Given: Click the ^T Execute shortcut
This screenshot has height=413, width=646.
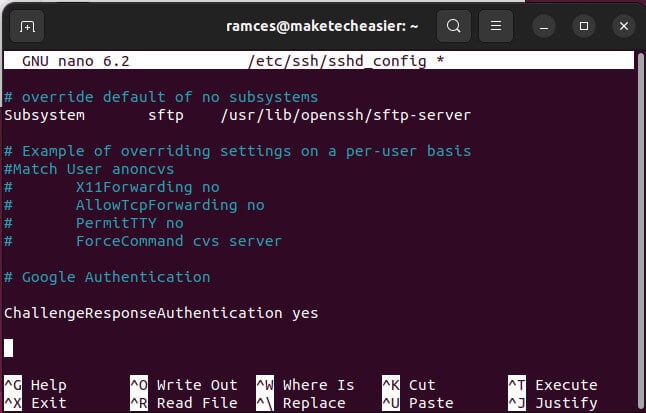Looking at the screenshot, I should [553, 385].
